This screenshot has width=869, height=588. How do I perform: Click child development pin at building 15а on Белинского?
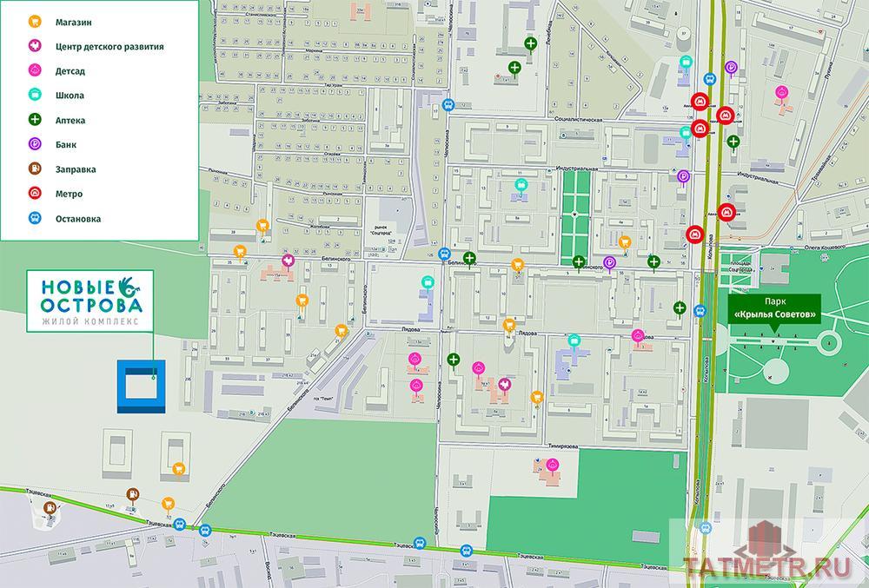288,261
